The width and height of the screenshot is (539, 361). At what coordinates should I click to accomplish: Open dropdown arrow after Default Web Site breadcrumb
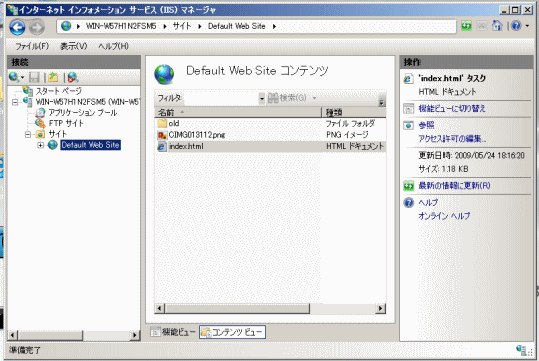point(274,26)
